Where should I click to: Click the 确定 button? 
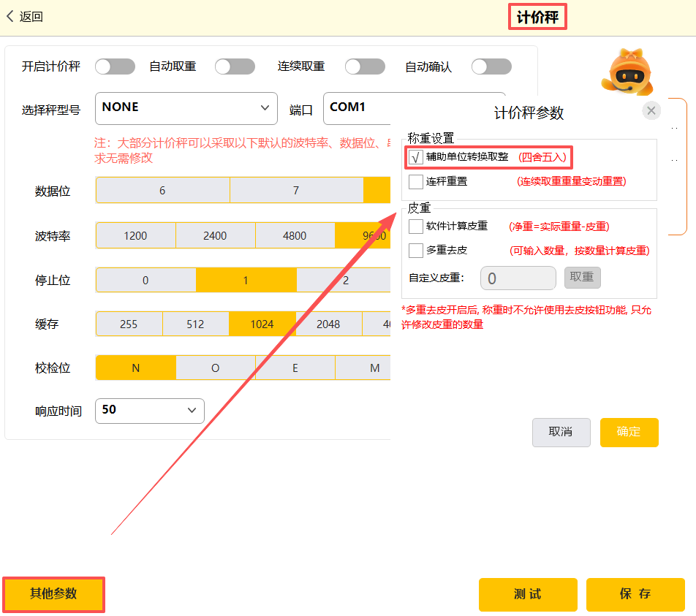[x=629, y=432]
